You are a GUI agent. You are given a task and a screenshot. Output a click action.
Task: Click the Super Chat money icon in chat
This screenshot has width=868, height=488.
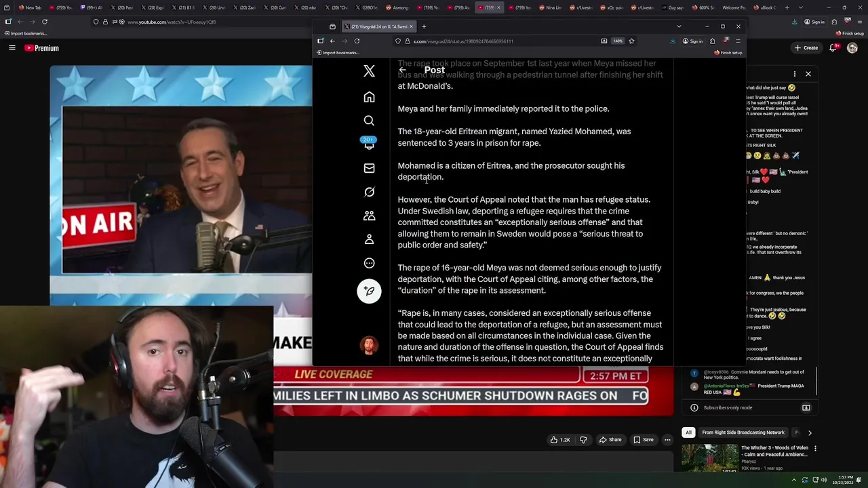click(806, 407)
